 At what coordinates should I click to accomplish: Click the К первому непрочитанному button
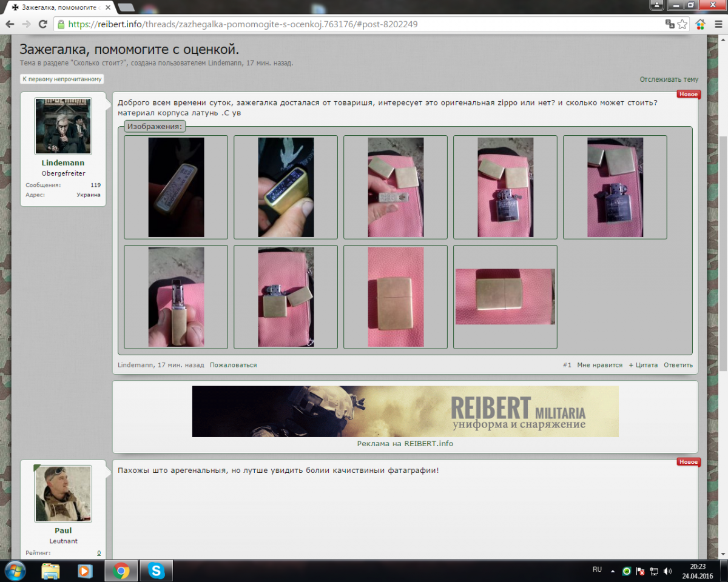pos(62,79)
